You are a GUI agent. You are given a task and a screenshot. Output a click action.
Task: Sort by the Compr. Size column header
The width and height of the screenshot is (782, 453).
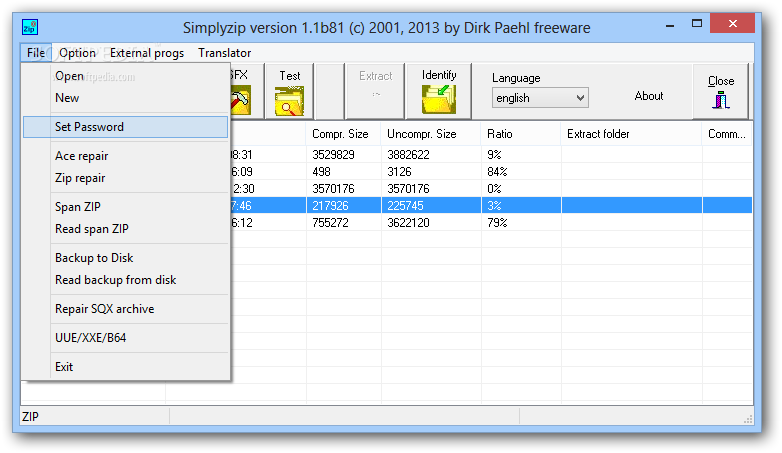coord(344,134)
